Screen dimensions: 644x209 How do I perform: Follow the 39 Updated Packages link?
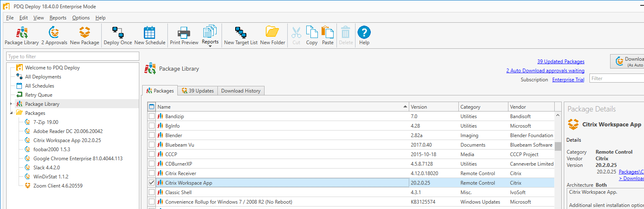[561, 62]
